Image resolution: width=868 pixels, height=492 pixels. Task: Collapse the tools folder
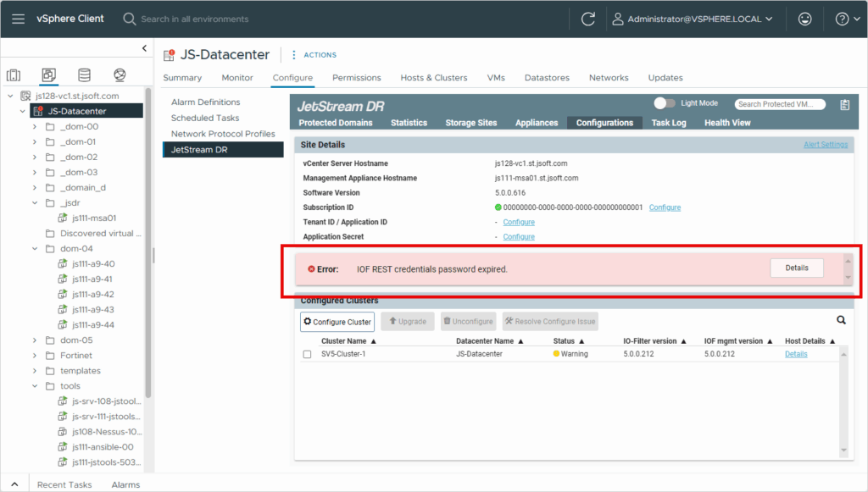click(x=35, y=386)
